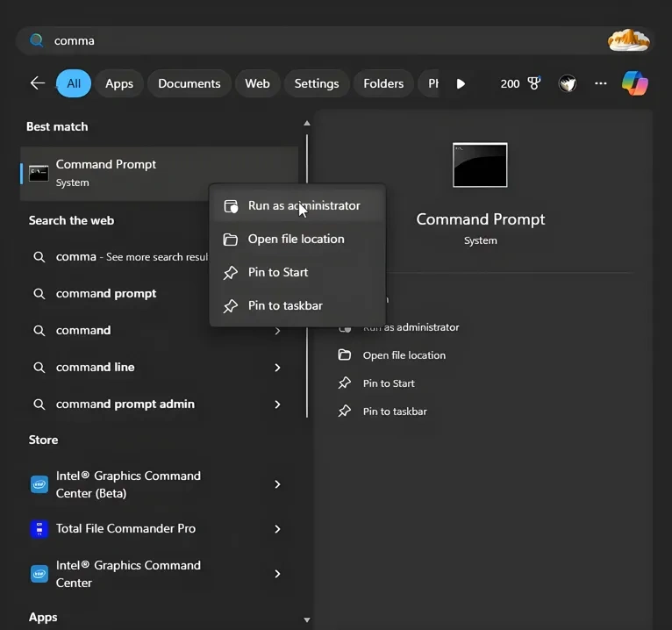The height and width of the screenshot is (630, 672).
Task: Click the large Command Prompt preview icon
Action: [480, 165]
